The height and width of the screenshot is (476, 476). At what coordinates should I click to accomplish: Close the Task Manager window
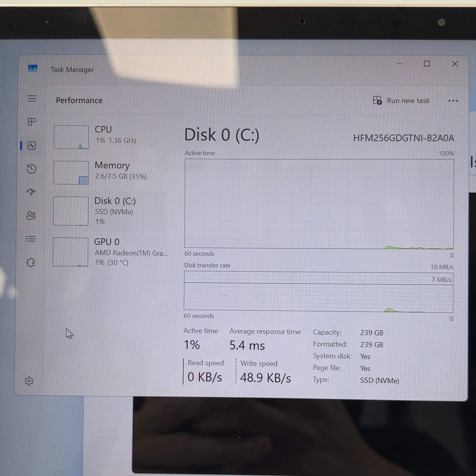[455, 64]
